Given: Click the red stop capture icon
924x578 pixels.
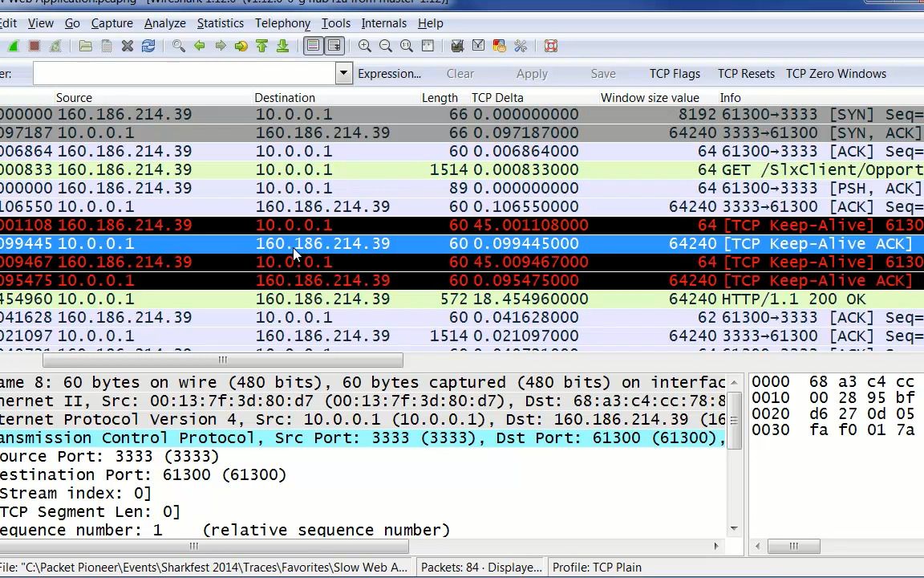Looking at the screenshot, I should point(34,46).
